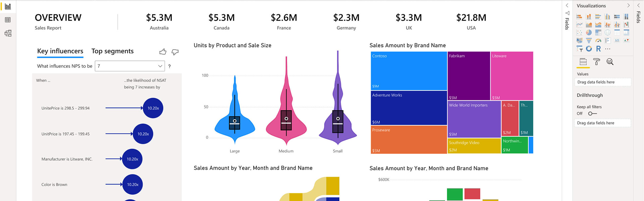Give thumbs down feedback on influencers
The image size is (644, 201).
[175, 52]
